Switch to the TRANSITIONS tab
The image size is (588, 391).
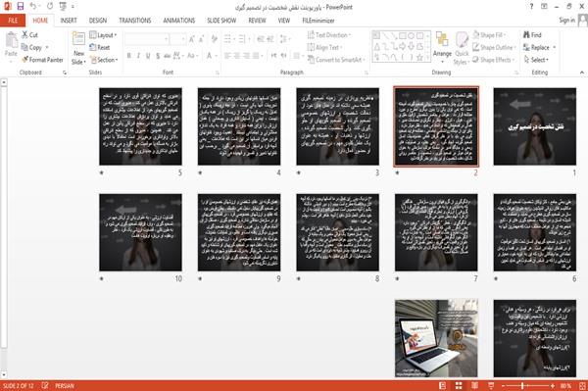135,21
